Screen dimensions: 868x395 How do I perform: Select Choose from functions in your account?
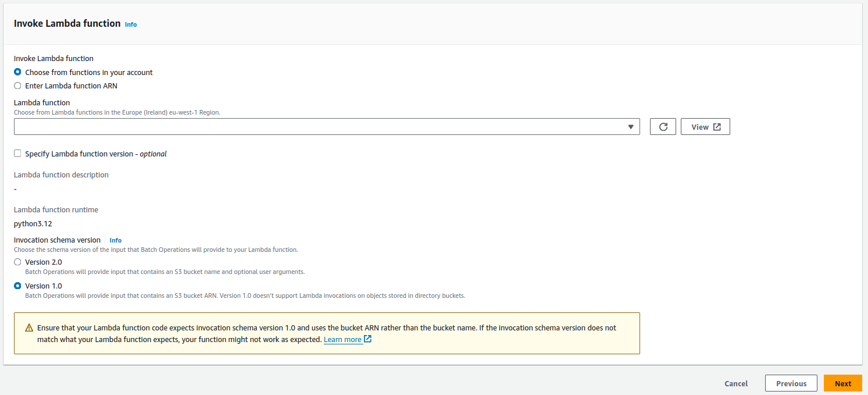17,72
